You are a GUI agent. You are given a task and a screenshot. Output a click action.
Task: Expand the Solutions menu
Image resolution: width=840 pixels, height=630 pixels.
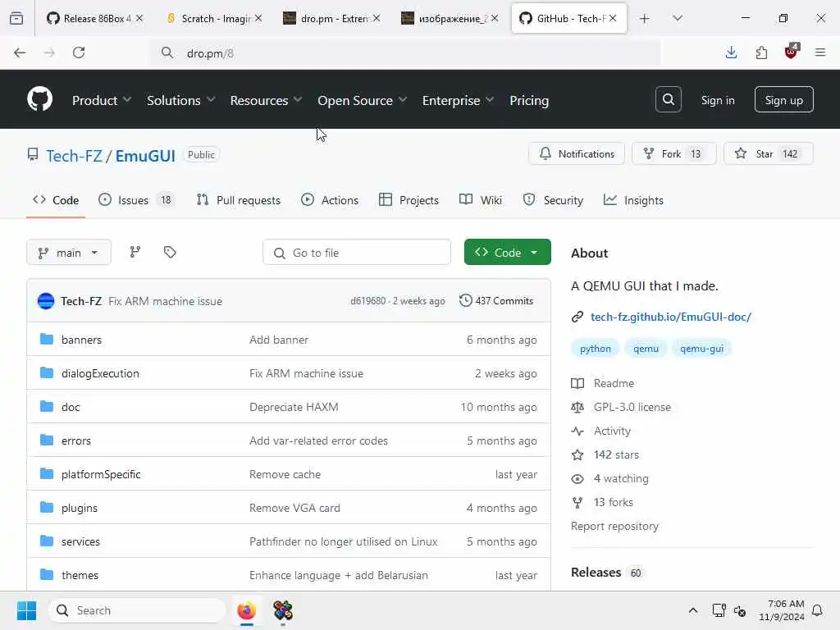point(181,100)
